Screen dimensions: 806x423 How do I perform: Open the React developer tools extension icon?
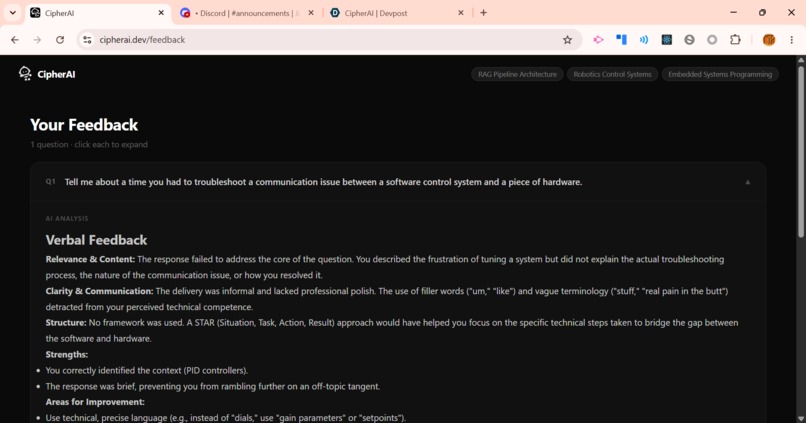[667, 40]
